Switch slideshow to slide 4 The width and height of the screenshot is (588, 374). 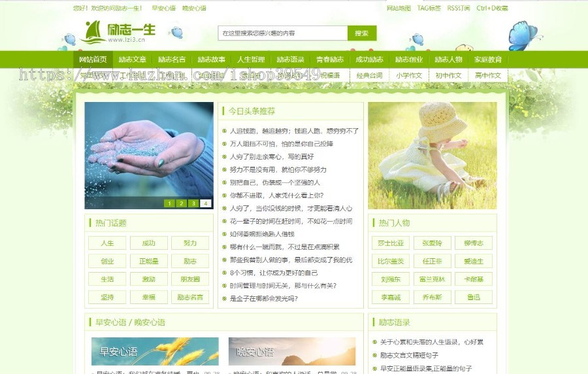[x=206, y=203]
